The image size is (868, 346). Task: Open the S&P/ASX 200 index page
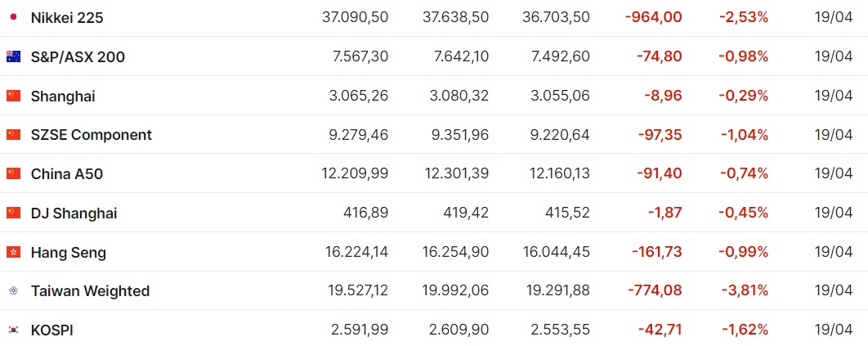[78, 56]
